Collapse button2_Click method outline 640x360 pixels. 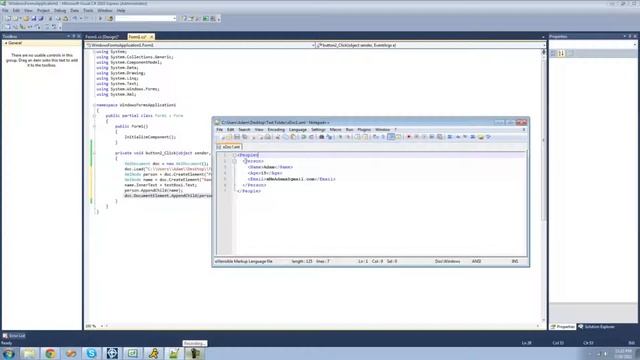click(94, 153)
